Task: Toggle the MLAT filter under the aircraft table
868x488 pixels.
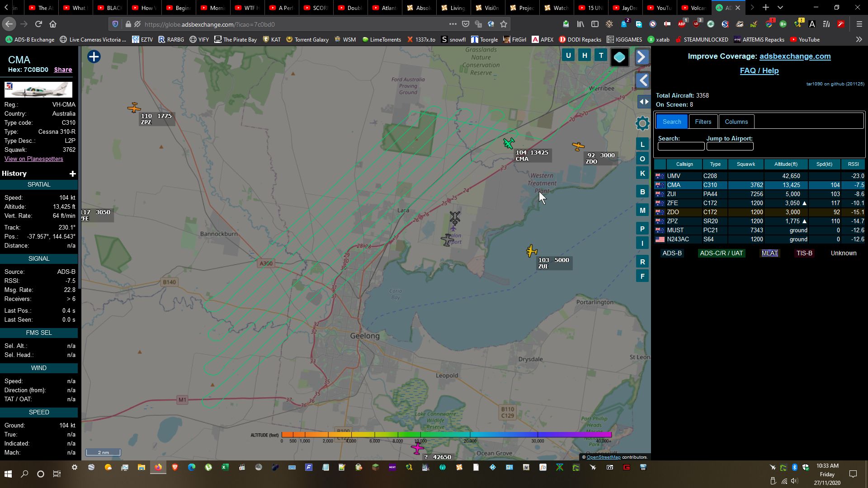Action: (769, 253)
